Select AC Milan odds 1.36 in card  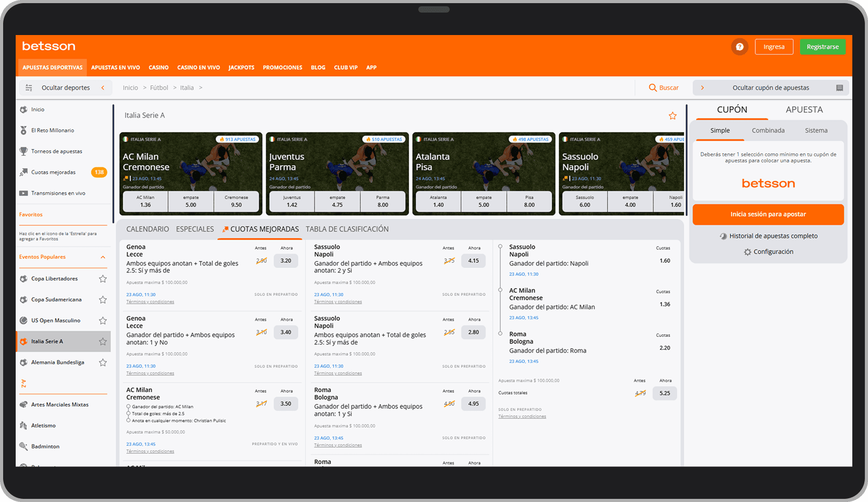click(x=145, y=201)
